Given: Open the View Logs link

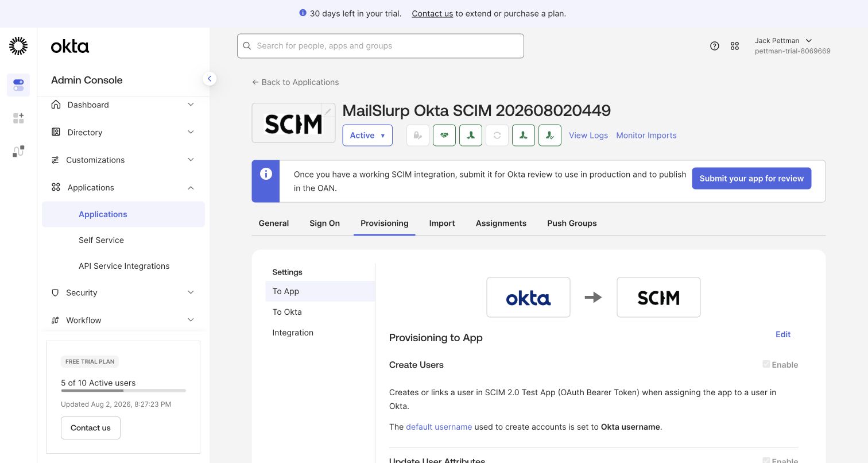Looking at the screenshot, I should point(588,136).
